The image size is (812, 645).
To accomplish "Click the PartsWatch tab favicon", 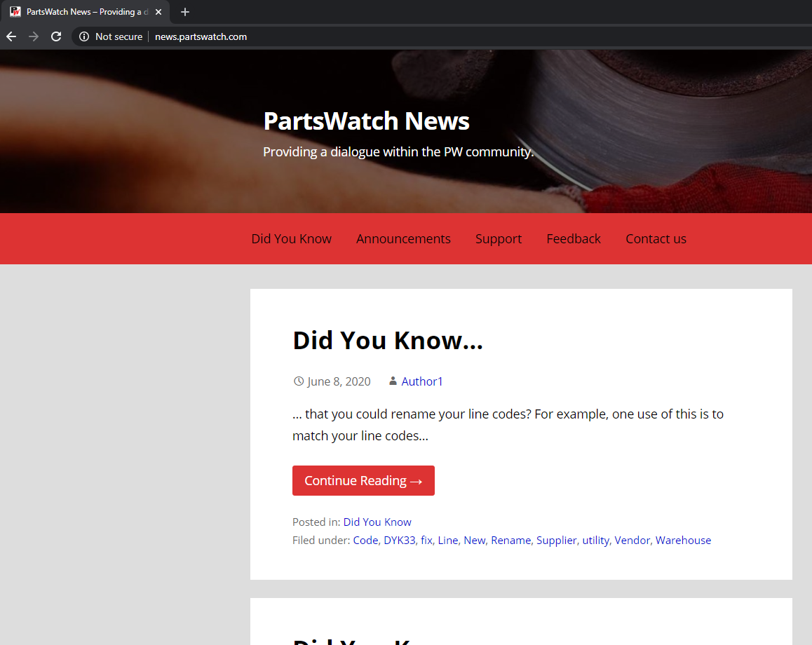I will click(x=15, y=12).
